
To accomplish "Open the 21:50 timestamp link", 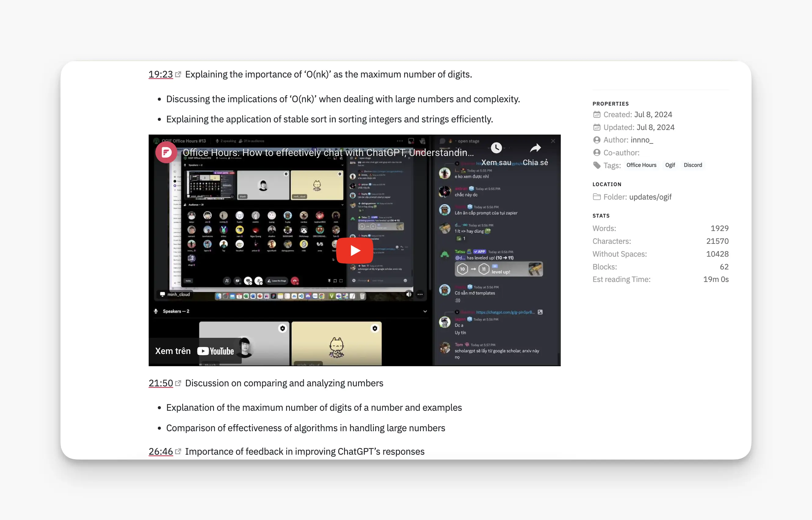I will 161,383.
